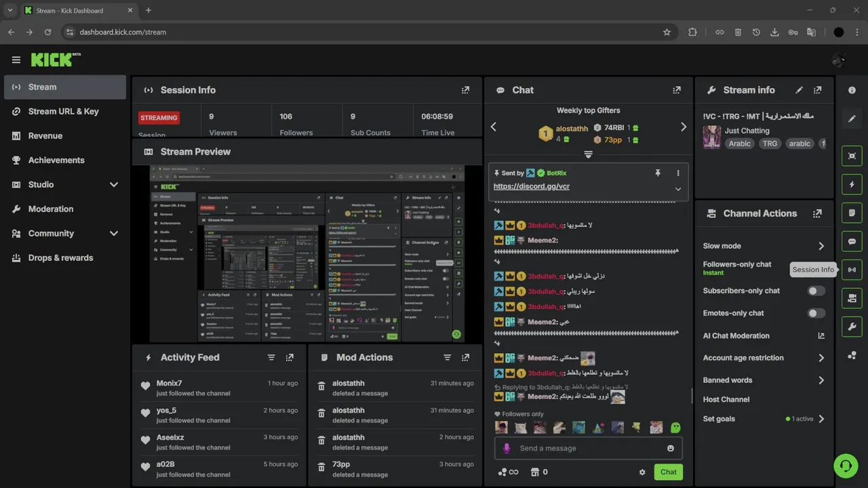Toggle the Stream Preview frame icon in sidebar

pyautogui.click(x=852, y=156)
